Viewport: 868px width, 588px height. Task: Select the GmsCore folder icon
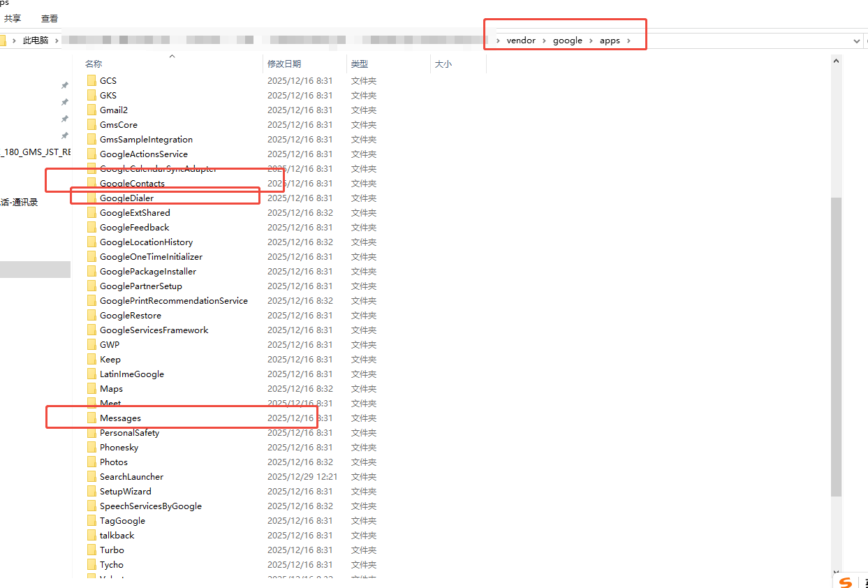pyautogui.click(x=91, y=124)
